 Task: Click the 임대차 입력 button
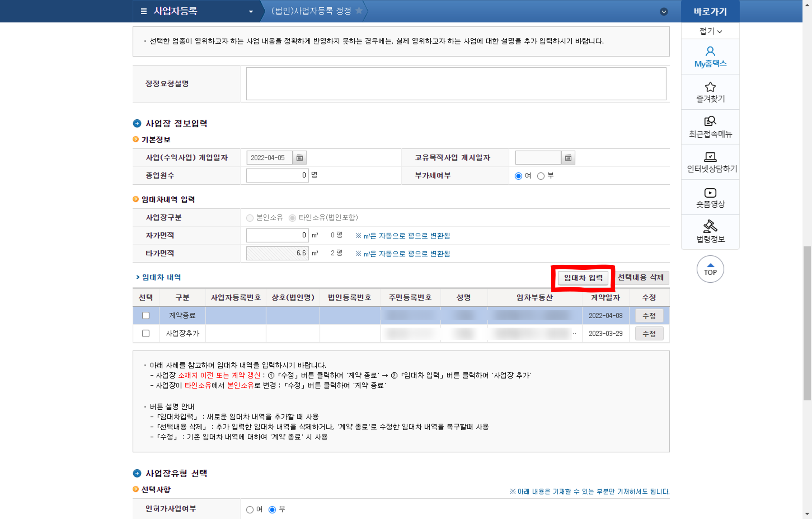[x=583, y=278]
